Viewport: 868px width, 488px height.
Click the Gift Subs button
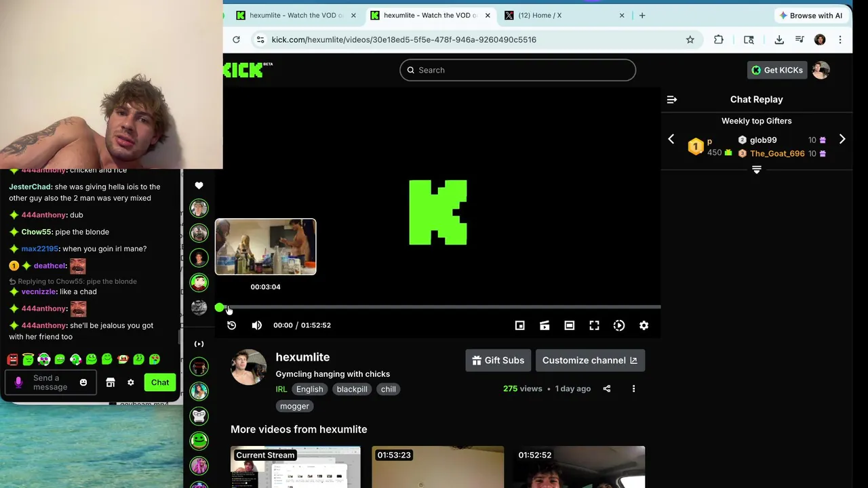coord(498,361)
